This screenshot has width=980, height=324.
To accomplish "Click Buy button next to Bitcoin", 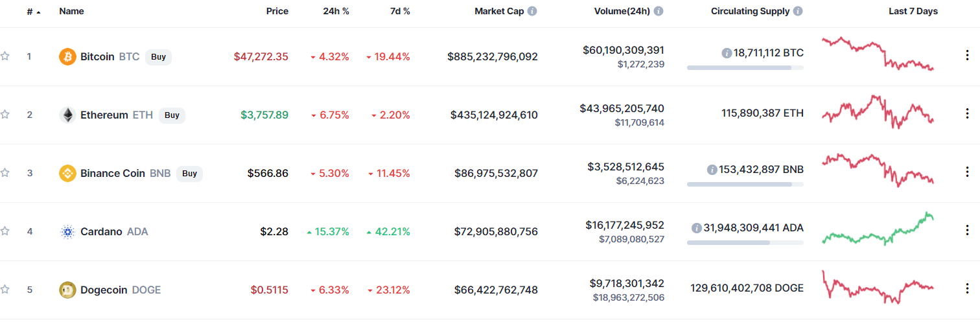I will (x=158, y=56).
